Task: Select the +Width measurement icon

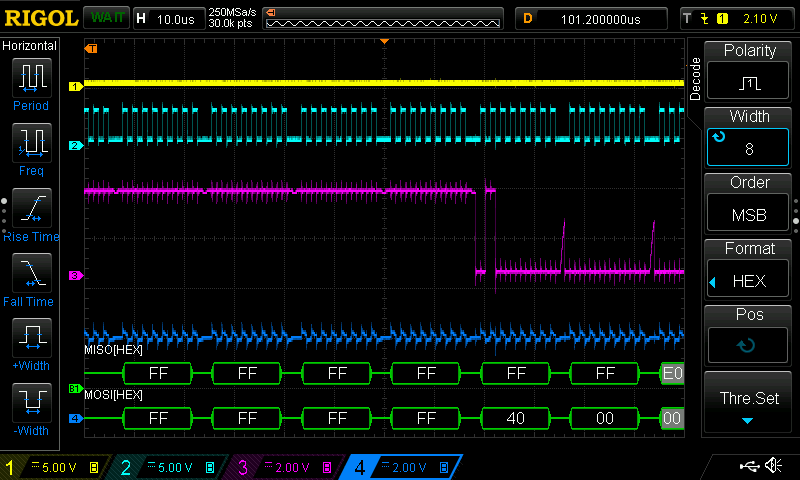Action: 30,338
